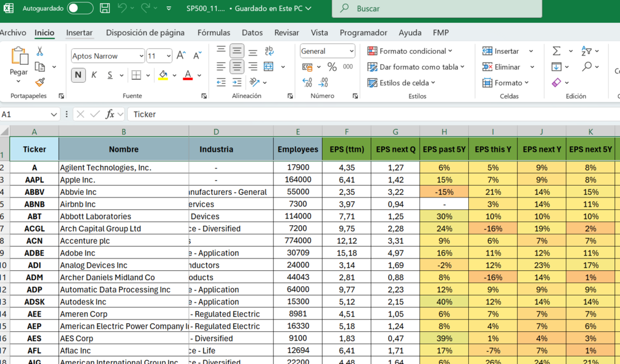Viewport: 620px width, 364px height.
Task: Expand the Name Box dropdown arrow
Action: pyautogui.click(x=54, y=114)
